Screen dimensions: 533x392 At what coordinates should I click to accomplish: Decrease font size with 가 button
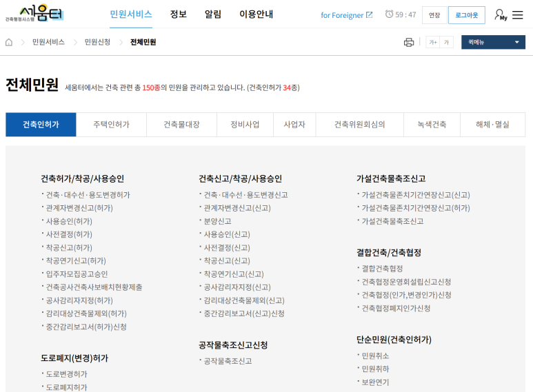(446, 42)
